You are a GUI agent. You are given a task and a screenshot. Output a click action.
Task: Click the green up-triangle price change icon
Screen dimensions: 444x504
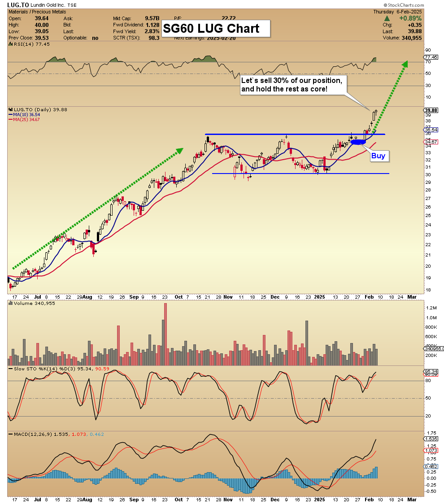pos(387,18)
